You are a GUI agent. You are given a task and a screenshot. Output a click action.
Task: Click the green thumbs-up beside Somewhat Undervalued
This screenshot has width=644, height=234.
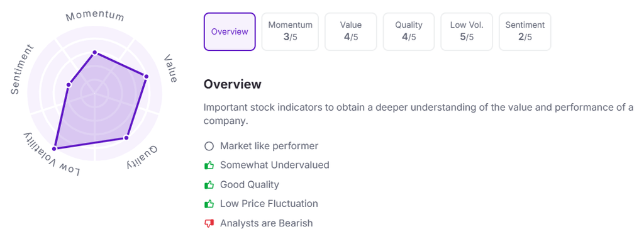[x=209, y=165]
